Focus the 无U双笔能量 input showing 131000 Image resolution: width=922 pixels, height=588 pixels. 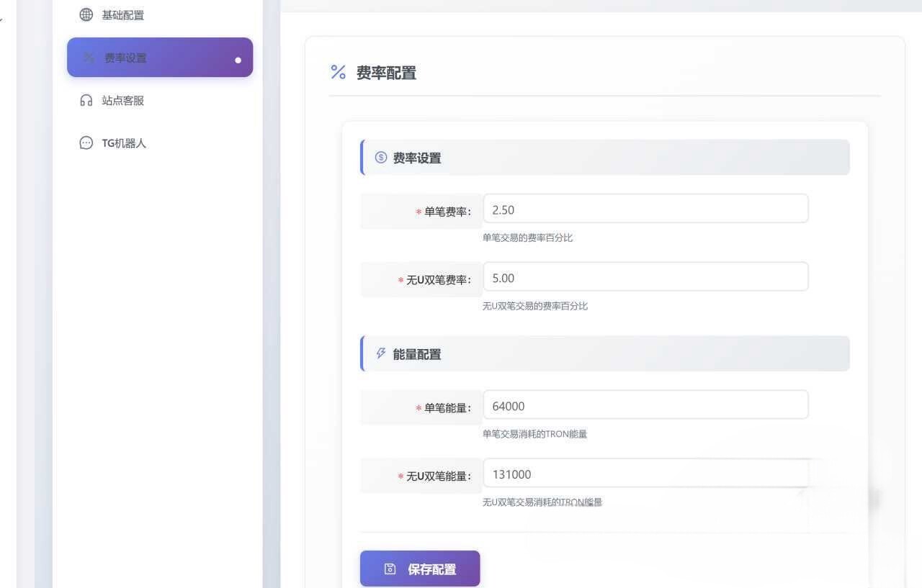645,474
